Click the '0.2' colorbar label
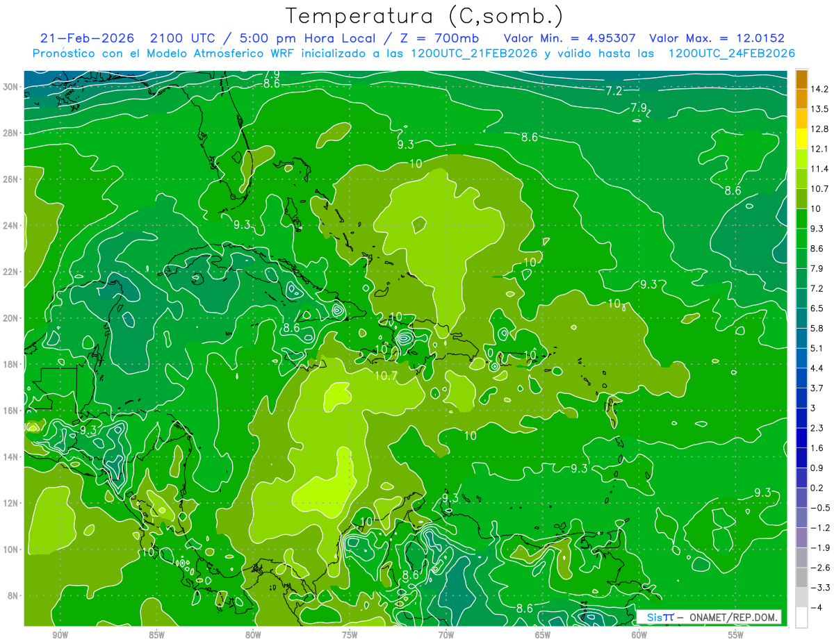This screenshot has height=644, width=834. 817,488
